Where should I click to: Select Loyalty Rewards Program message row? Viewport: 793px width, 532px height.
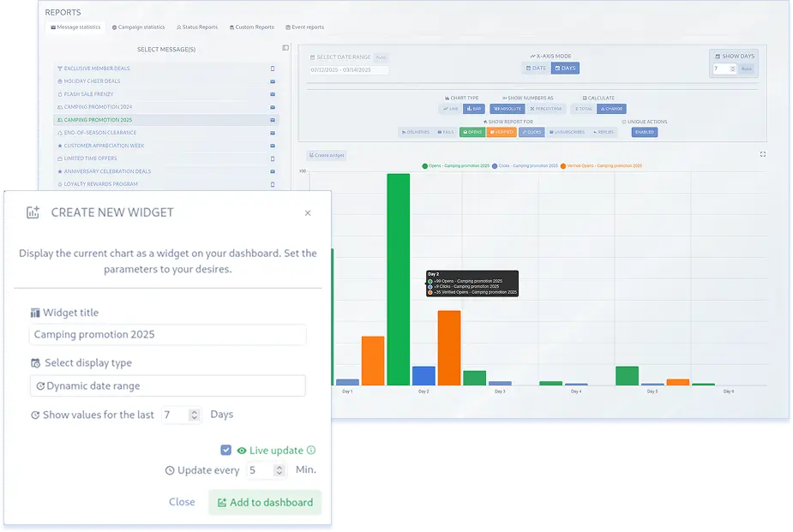pyautogui.click(x=165, y=184)
